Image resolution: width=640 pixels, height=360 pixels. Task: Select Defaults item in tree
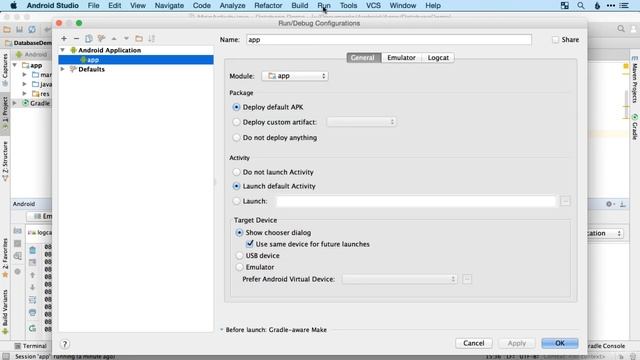tap(91, 69)
